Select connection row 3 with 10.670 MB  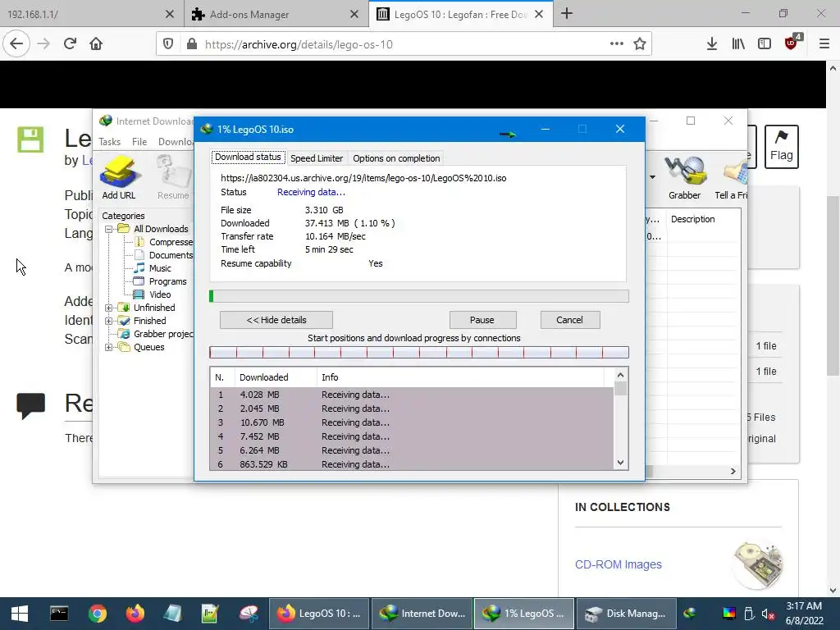coord(412,422)
